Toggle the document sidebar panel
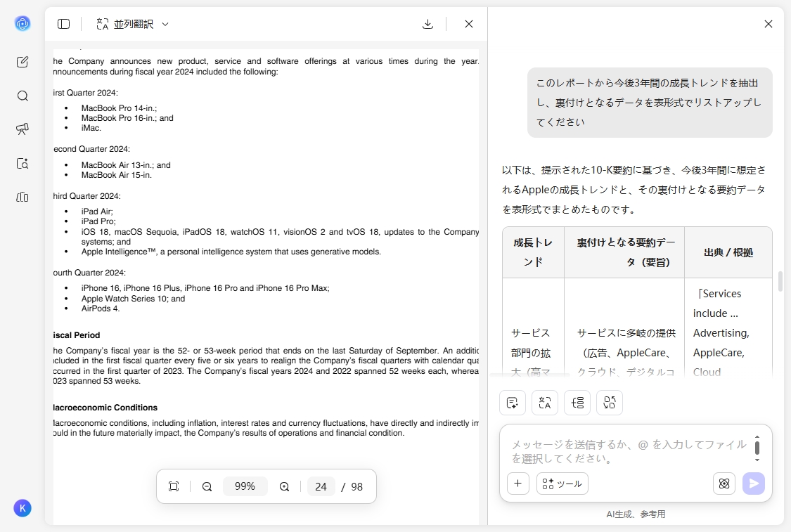Screen dimensions: 791x532 pyautogui.click(x=63, y=23)
